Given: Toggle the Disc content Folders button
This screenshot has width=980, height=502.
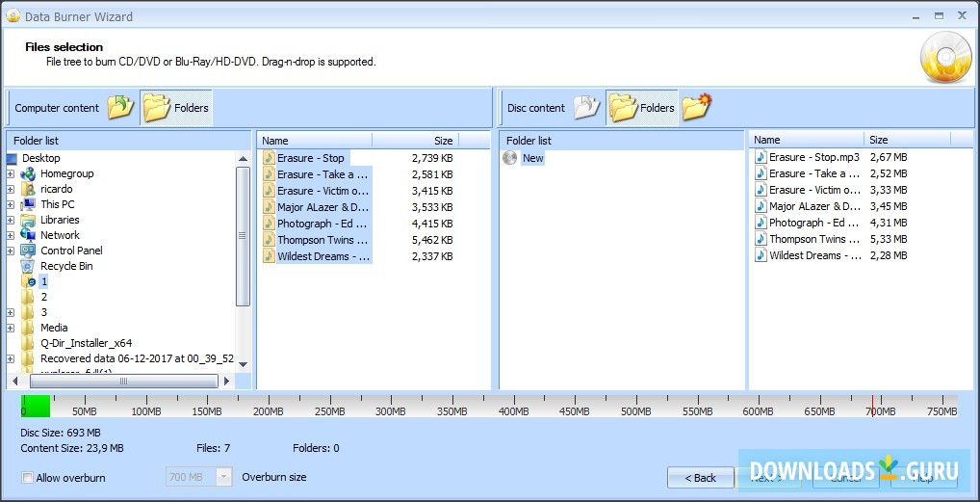Looking at the screenshot, I should (x=642, y=108).
